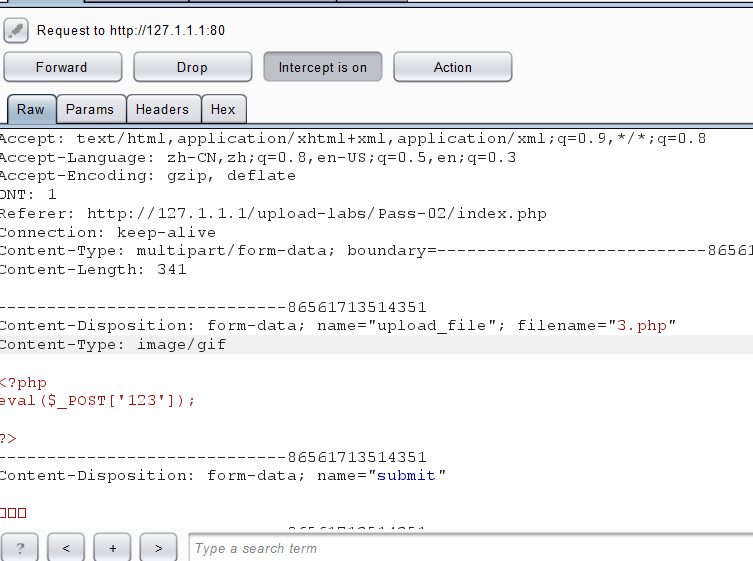The image size is (753, 561).
Task: Click the three red box characters line
Action: point(13,513)
